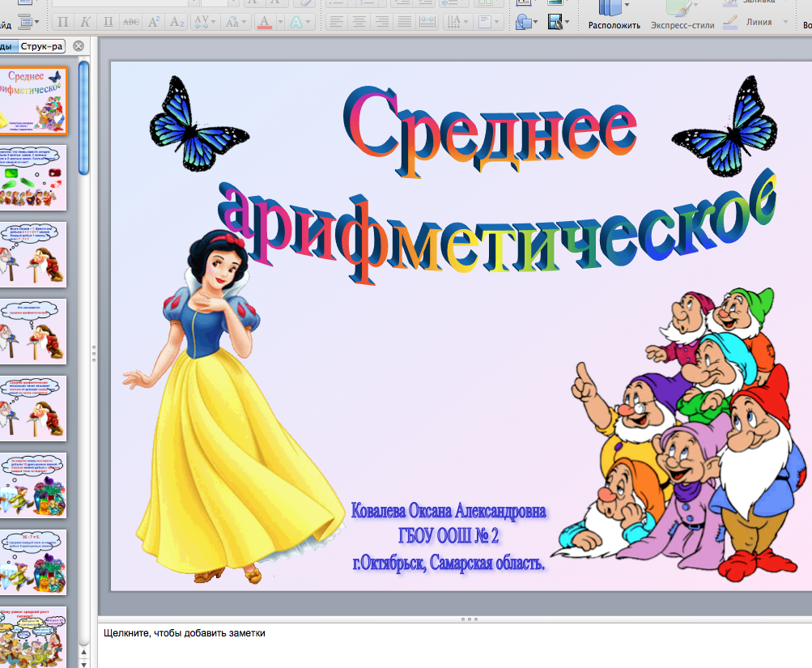Select the right butterfly image
Viewport: 812px width, 668px height.
(725, 126)
